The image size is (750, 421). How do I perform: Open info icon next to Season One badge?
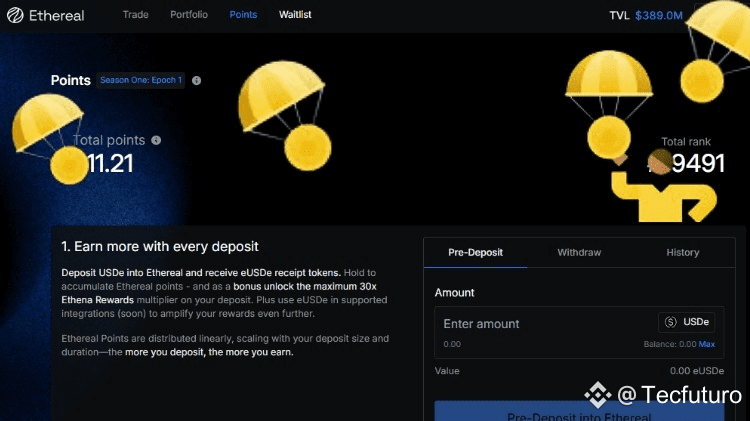(196, 80)
